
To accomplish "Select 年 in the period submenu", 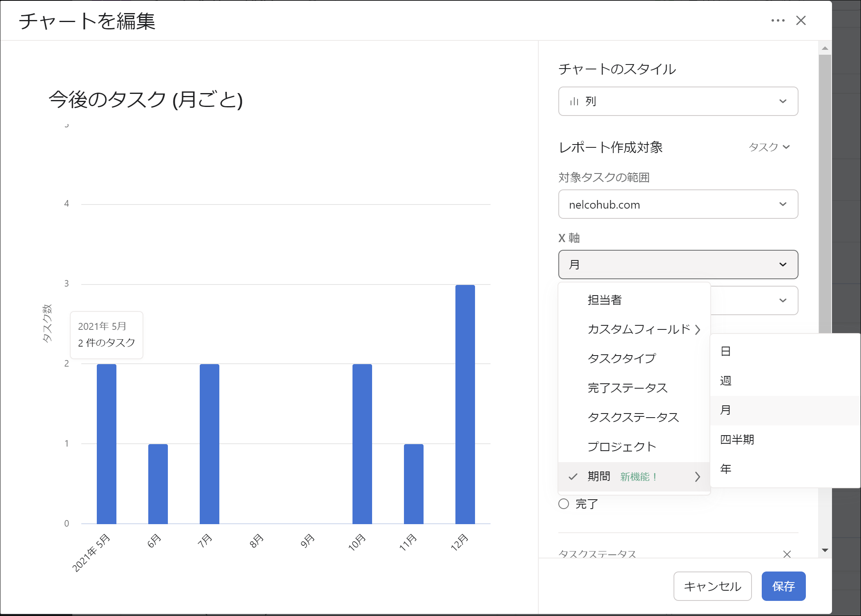I will (785, 469).
